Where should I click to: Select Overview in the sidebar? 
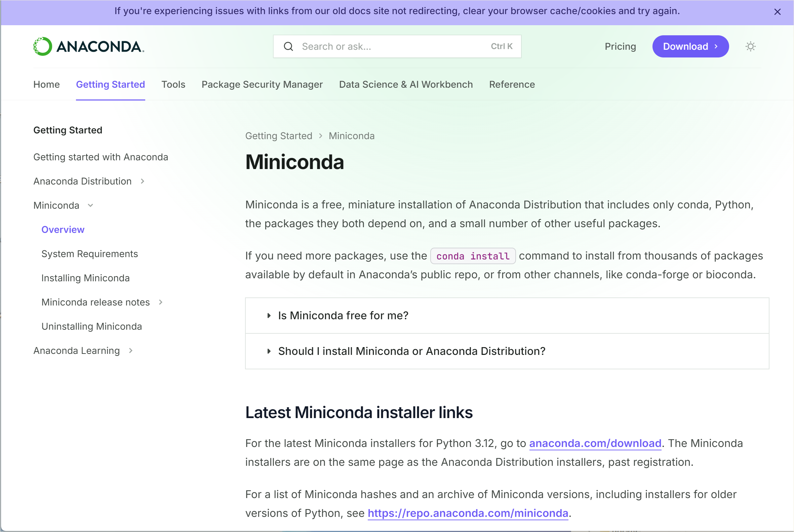click(63, 230)
